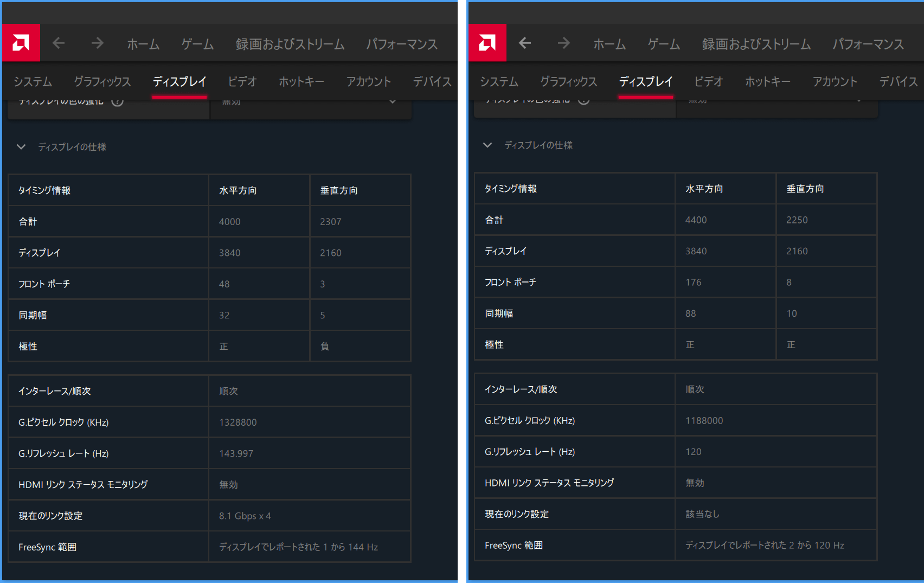Click refresh rate value 120

(694, 452)
